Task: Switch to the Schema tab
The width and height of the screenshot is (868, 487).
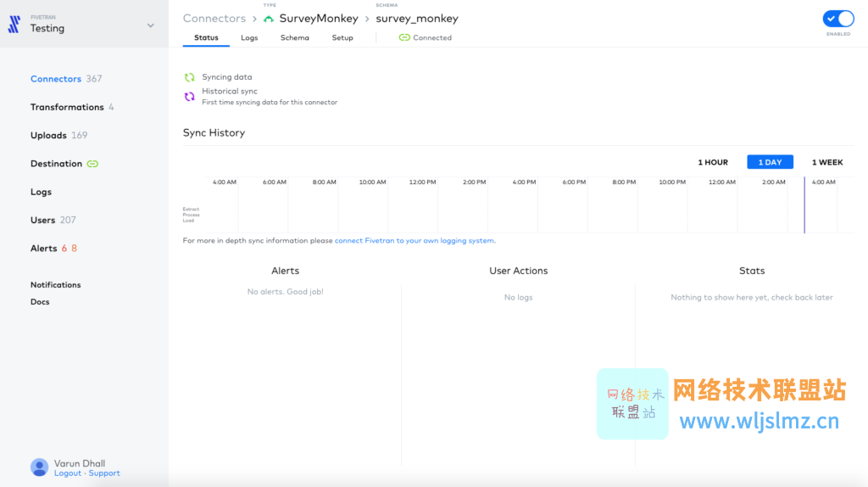Action: 294,37
